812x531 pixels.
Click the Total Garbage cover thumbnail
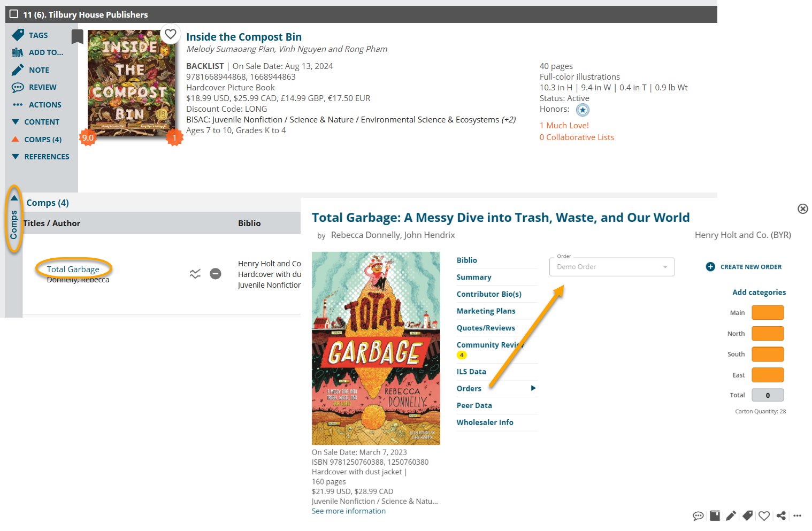376,348
